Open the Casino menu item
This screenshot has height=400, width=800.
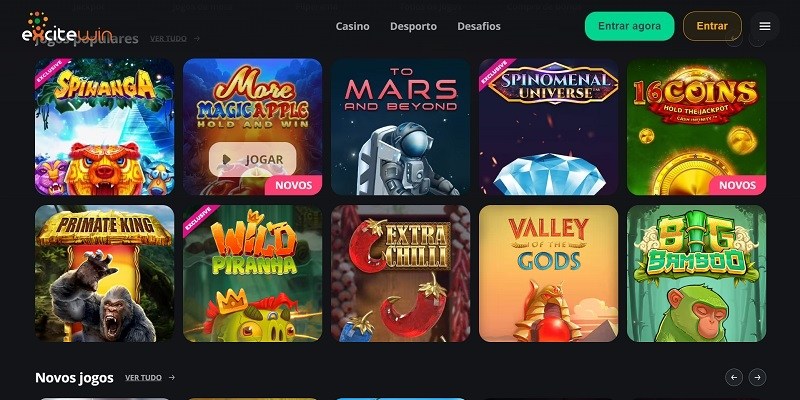(353, 26)
